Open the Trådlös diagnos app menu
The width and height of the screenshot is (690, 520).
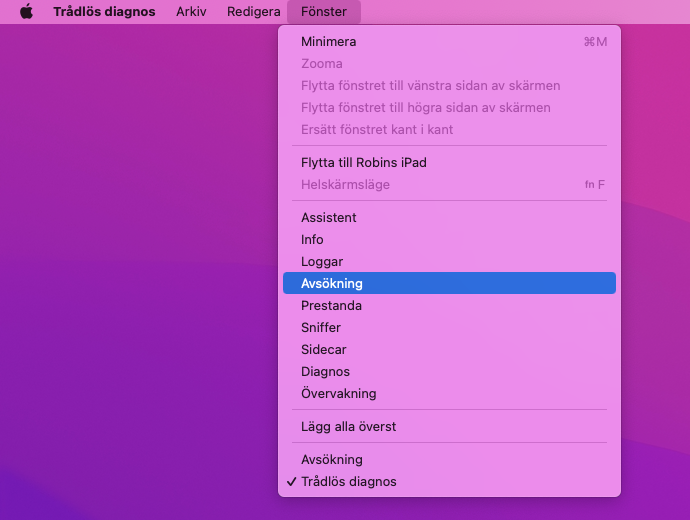coord(104,12)
